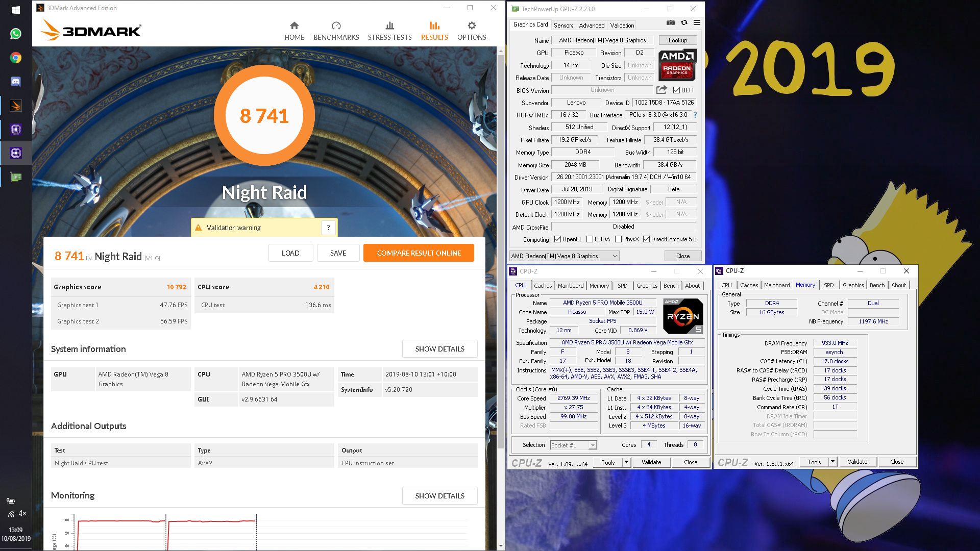
Task: Open BENCHMARKS in 3DMark navigation
Action: (x=336, y=31)
